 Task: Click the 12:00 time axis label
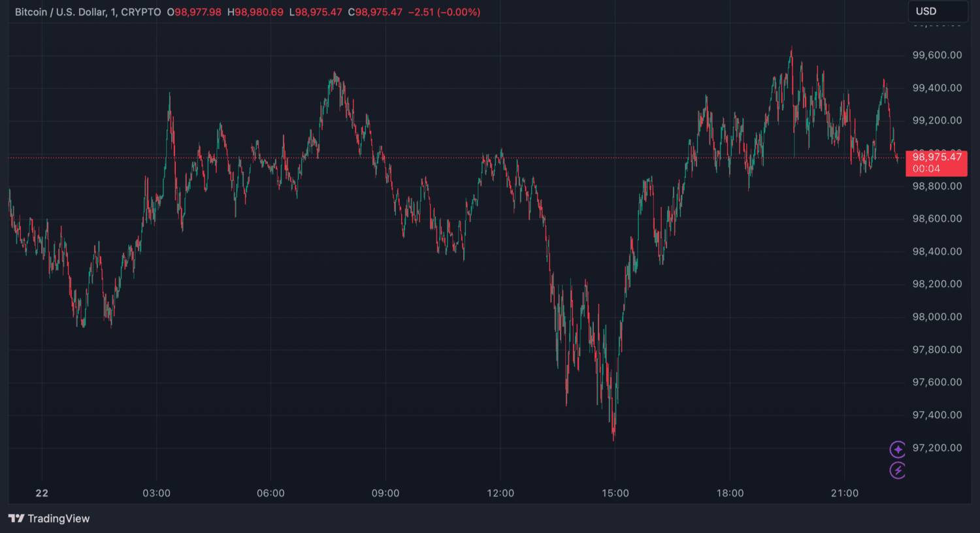500,493
